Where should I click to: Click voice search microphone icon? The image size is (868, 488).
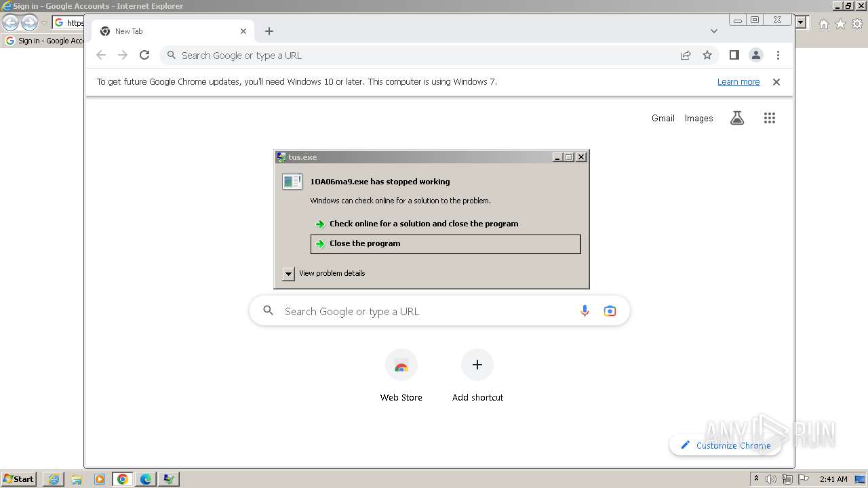coord(585,311)
